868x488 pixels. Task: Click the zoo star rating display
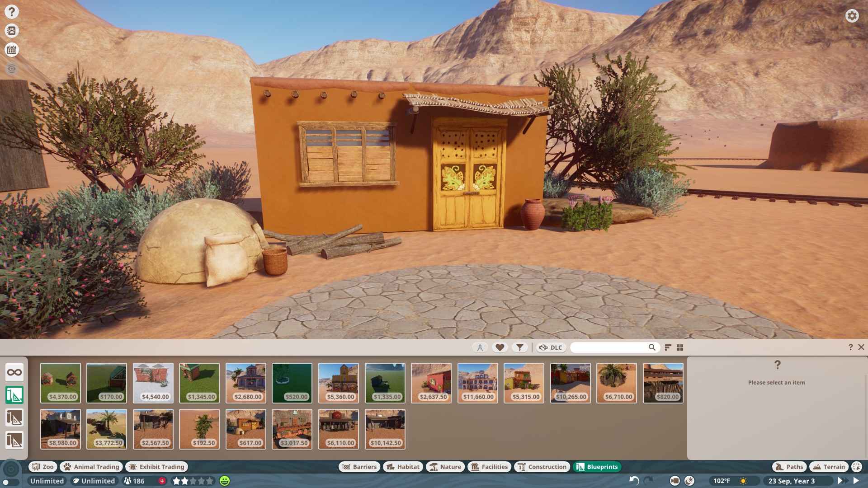point(193,481)
